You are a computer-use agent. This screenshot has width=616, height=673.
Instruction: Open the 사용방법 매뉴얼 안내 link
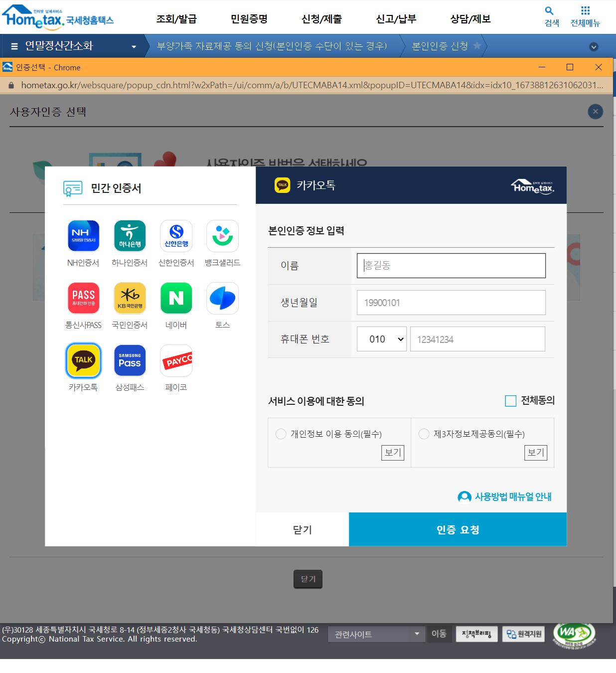513,497
